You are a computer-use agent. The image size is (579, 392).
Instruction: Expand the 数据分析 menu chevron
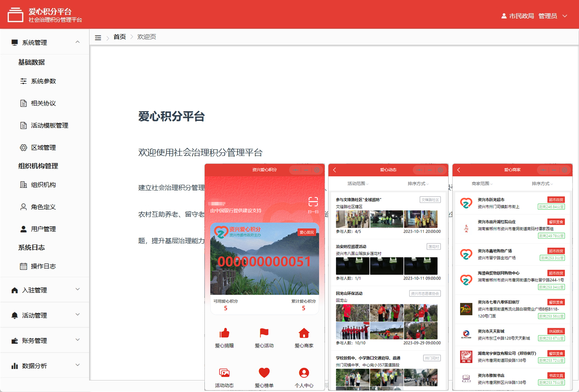(78, 365)
